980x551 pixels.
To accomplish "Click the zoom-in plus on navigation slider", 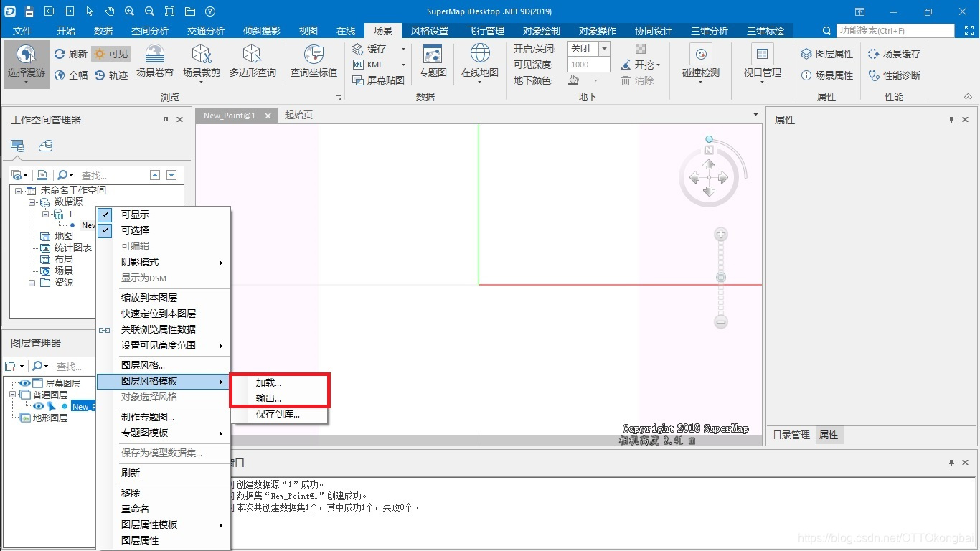I will (x=721, y=234).
